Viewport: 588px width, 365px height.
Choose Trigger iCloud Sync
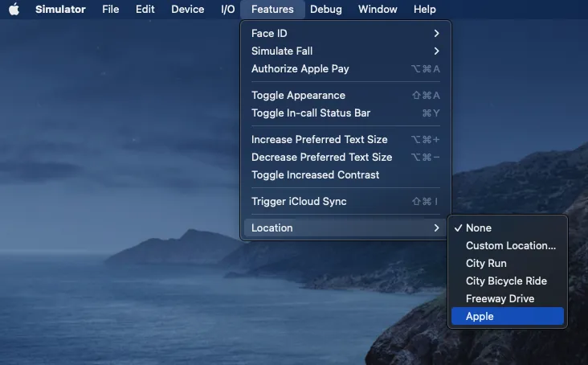(x=345, y=202)
